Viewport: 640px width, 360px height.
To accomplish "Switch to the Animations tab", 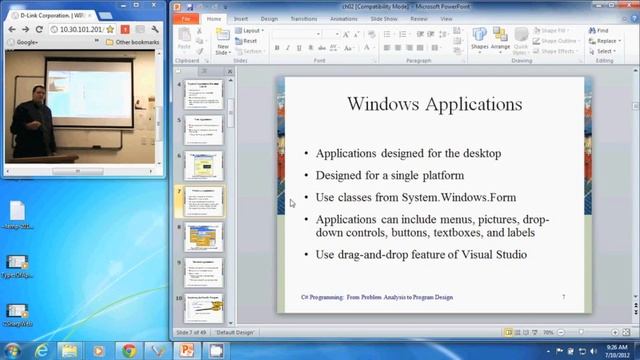I will (344, 19).
